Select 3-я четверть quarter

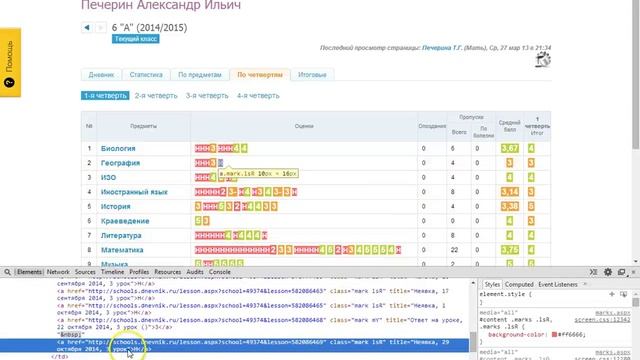[207, 96]
